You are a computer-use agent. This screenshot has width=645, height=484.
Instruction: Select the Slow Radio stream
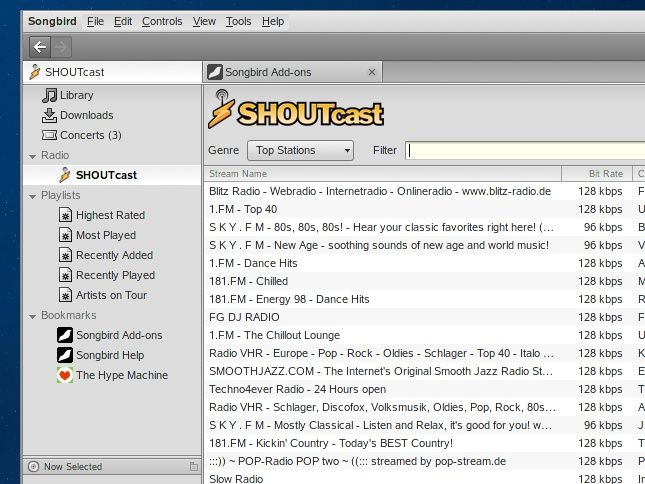point(425,478)
